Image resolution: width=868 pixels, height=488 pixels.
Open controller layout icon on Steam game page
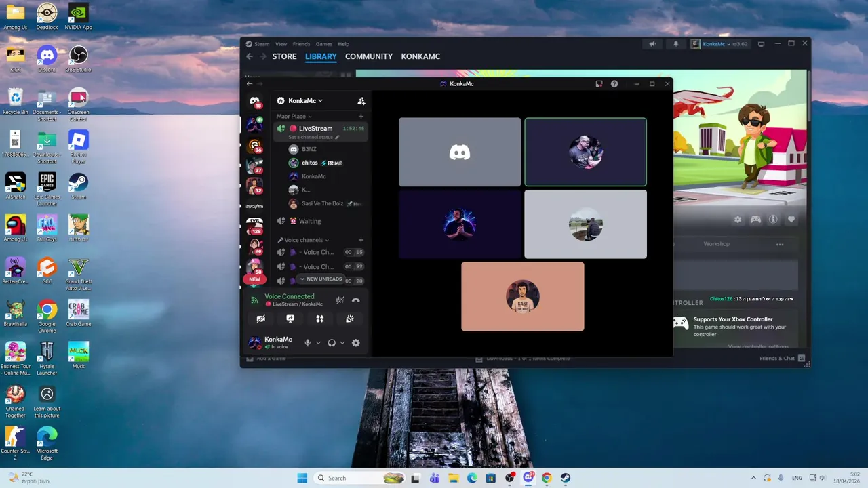[x=755, y=220]
